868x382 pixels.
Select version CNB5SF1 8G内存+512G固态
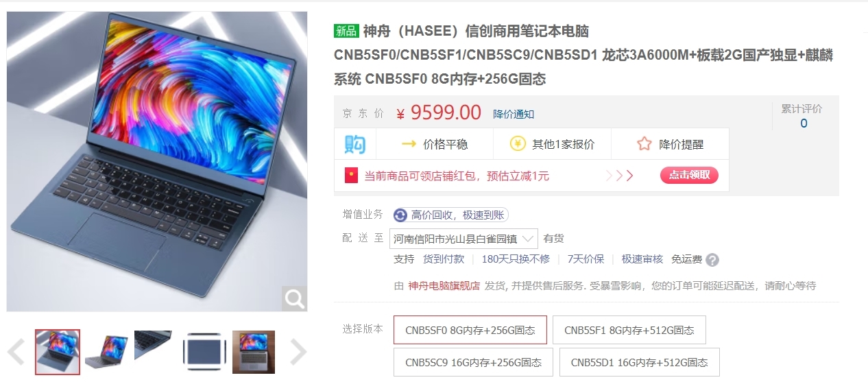[629, 330]
